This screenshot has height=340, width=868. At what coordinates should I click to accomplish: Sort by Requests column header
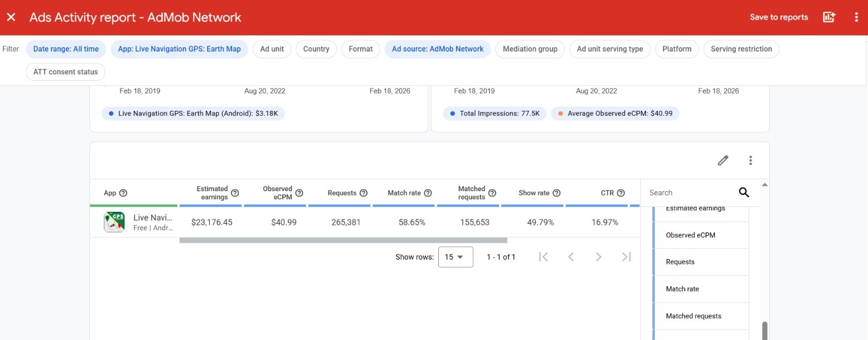(x=342, y=193)
